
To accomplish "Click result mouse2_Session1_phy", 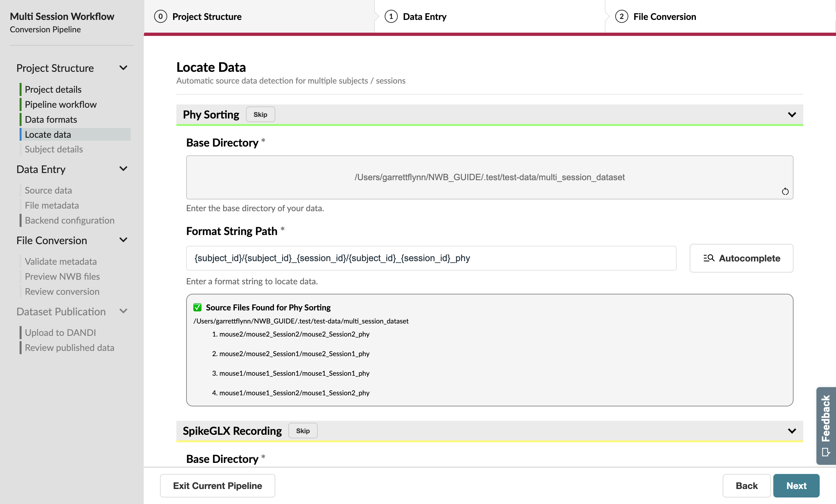I will (x=294, y=354).
